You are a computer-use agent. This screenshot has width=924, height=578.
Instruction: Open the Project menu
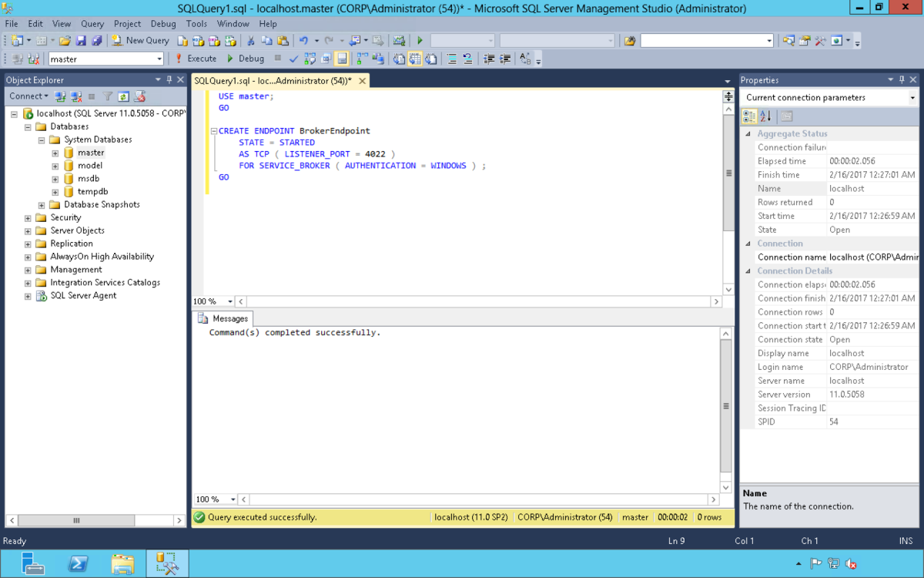[x=128, y=24]
